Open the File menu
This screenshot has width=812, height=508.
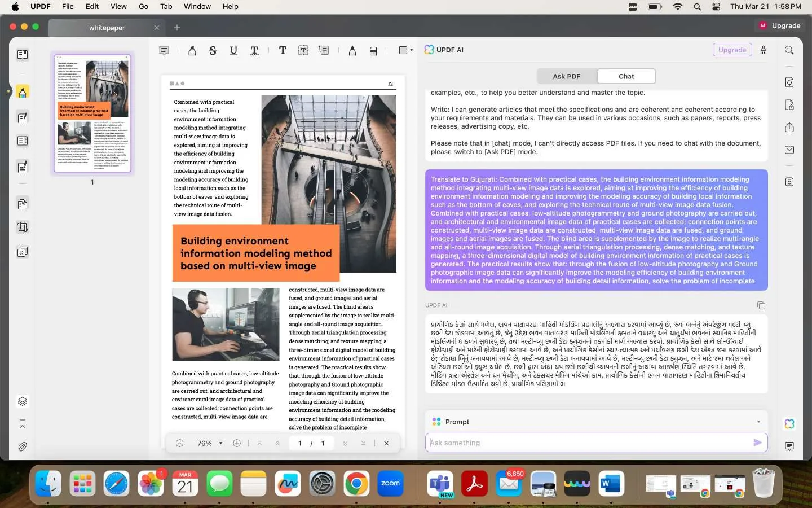tap(68, 6)
